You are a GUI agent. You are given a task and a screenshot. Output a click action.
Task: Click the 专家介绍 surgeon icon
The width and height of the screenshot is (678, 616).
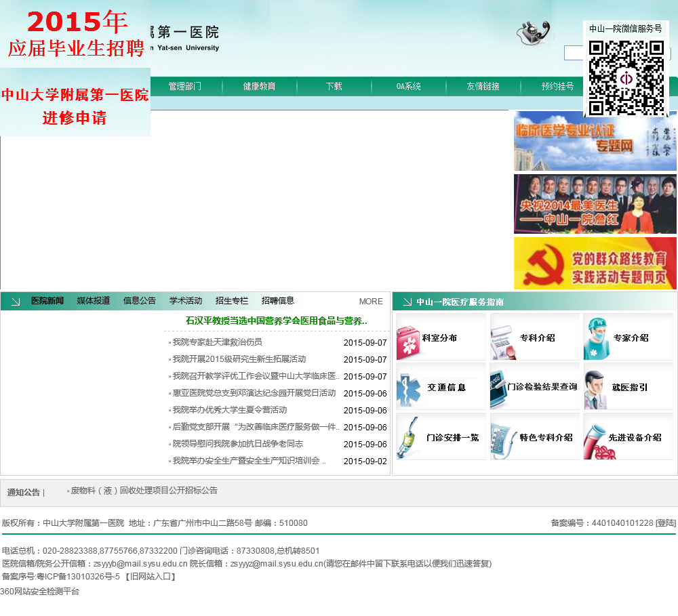point(597,338)
